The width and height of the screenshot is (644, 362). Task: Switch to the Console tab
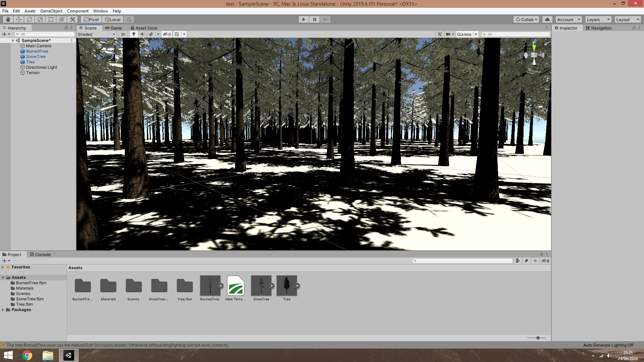point(40,254)
